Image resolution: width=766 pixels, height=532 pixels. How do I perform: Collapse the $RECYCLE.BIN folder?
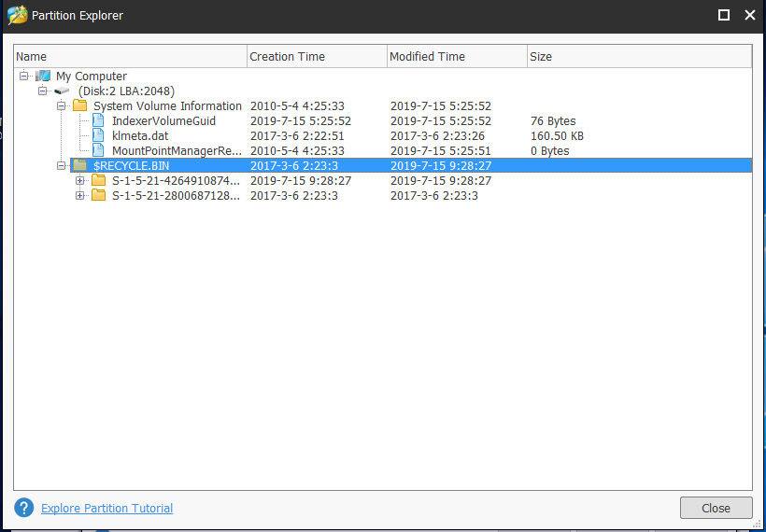tap(61, 166)
